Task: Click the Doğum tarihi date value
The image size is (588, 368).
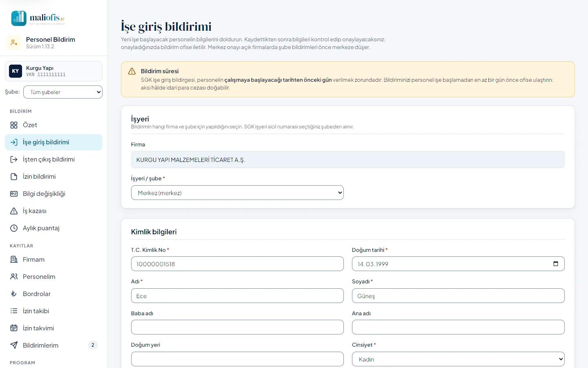Action: click(373, 264)
